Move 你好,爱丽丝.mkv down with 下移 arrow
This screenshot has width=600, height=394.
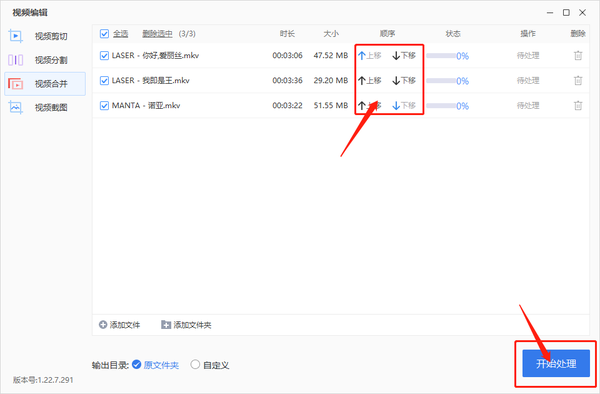[404, 56]
